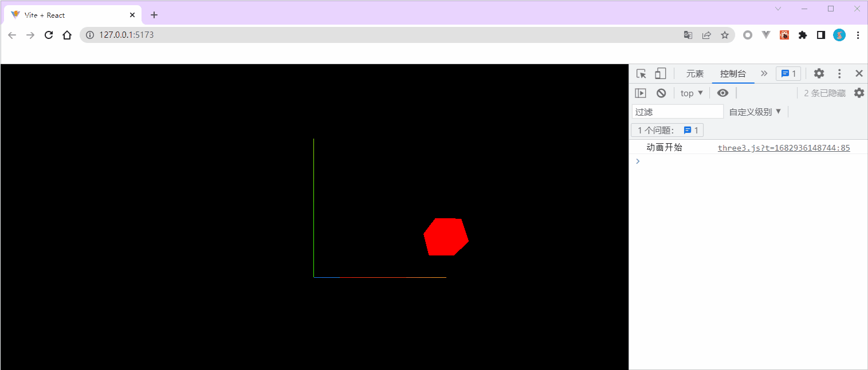This screenshot has height=370, width=868.
Task: Click the 1 个问题 issues button
Action: pos(667,130)
